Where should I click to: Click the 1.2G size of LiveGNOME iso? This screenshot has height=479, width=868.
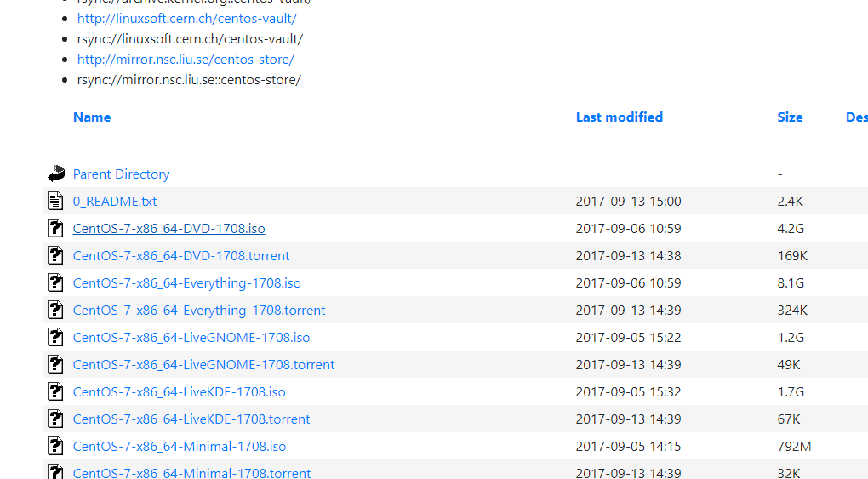pos(791,337)
